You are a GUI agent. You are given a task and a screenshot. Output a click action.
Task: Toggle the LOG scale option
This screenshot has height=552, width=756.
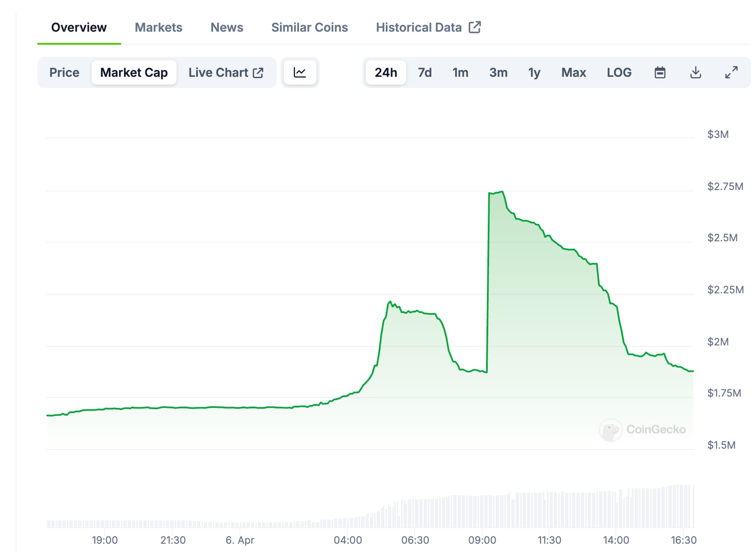pyautogui.click(x=619, y=72)
